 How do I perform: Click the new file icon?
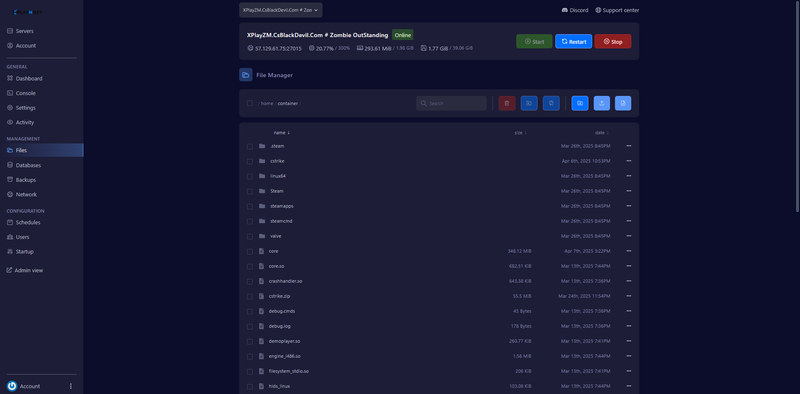[623, 103]
